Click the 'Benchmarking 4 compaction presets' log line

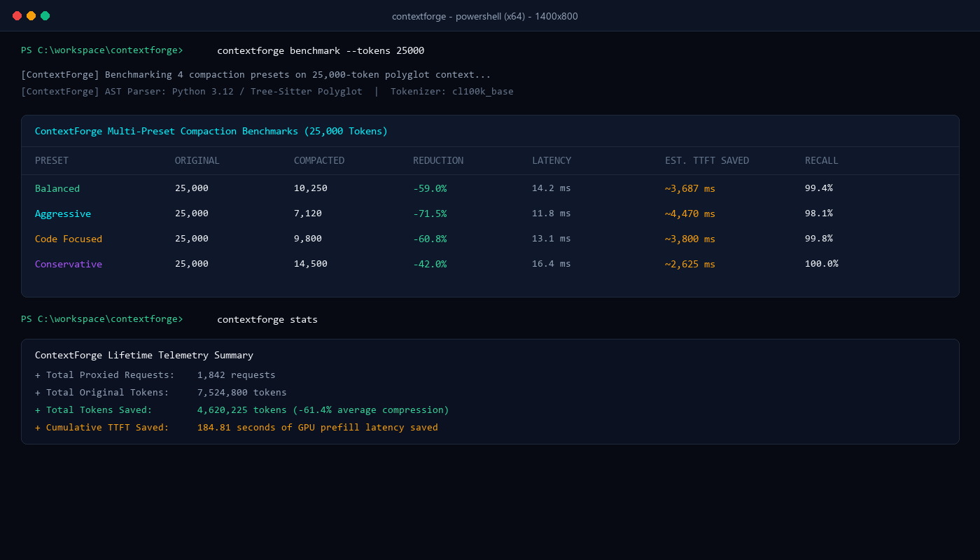click(x=256, y=74)
